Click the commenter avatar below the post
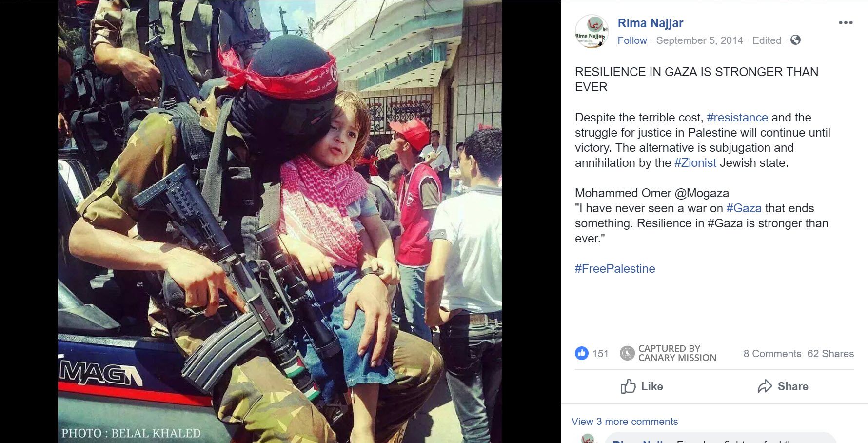The height and width of the screenshot is (443, 868). 588,439
